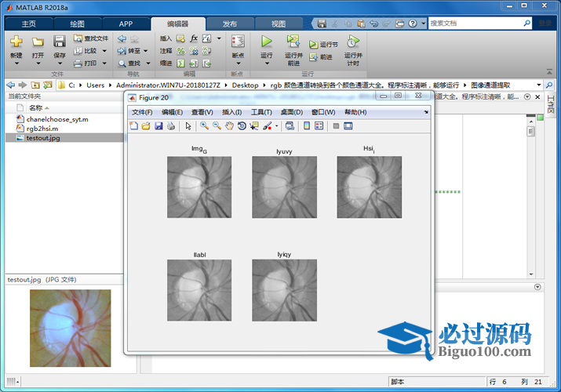Click the Zoom Out magnifier in figure toolbar

click(216, 125)
